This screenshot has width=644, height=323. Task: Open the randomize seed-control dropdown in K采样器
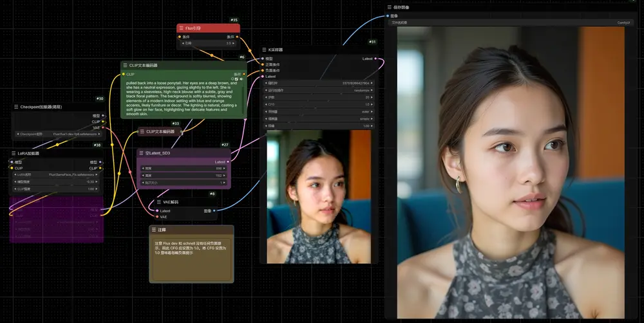tap(319, 90)
